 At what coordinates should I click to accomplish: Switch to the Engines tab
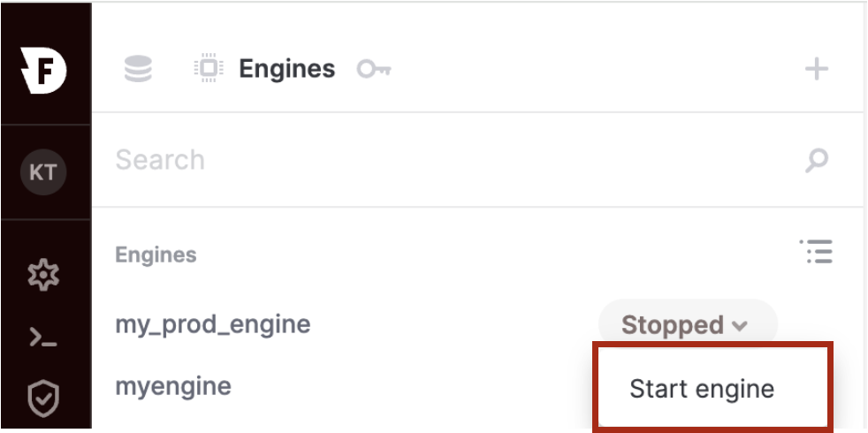pyautogui.click(x=286, y=69)
